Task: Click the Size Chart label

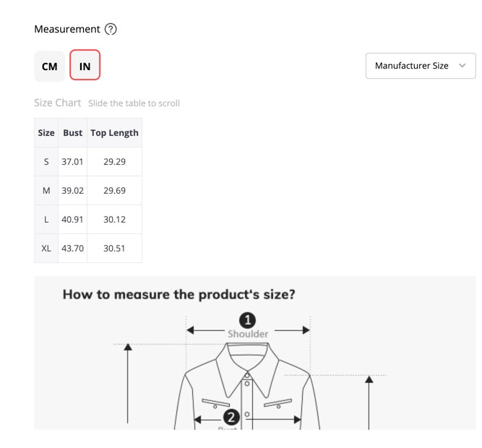Action: click(57, 103)
